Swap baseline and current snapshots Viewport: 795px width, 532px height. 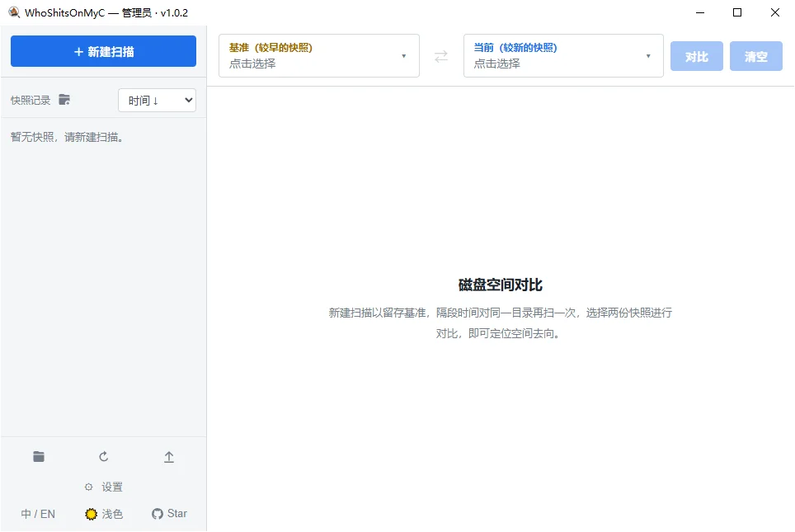441,56
